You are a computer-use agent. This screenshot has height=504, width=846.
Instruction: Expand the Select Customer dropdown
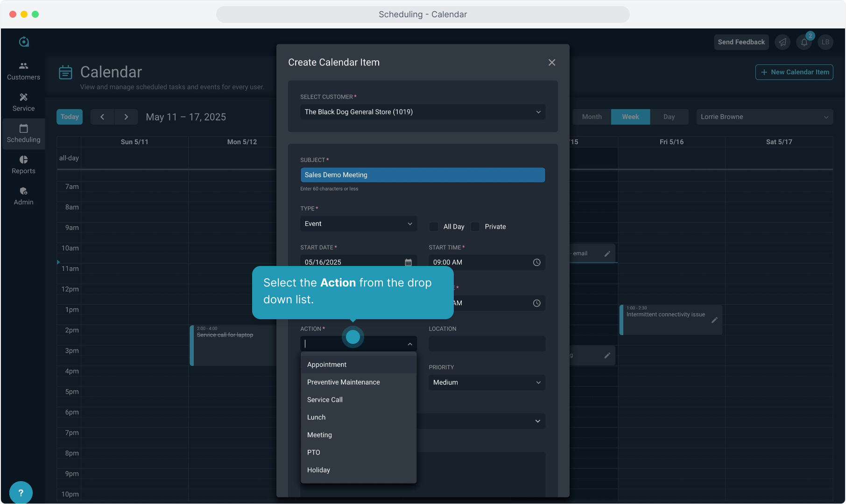(423, 112)
